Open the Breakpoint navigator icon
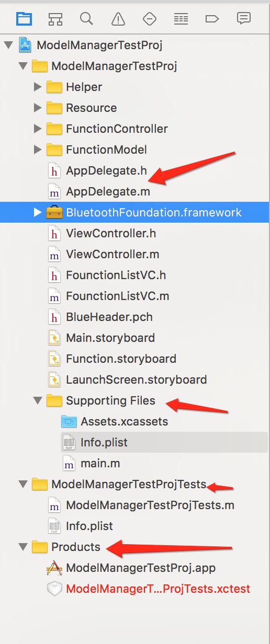This screenshot has height=644, width=270. point(212,19)
